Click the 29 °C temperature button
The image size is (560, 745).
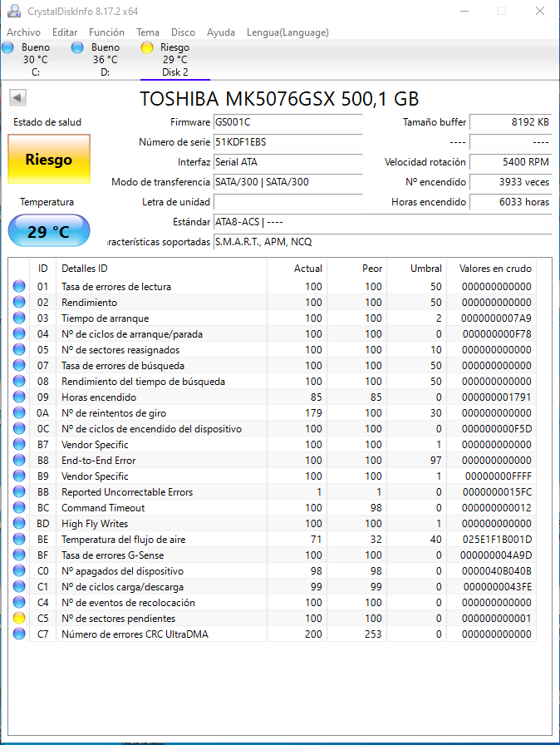(x=49, y=231)
